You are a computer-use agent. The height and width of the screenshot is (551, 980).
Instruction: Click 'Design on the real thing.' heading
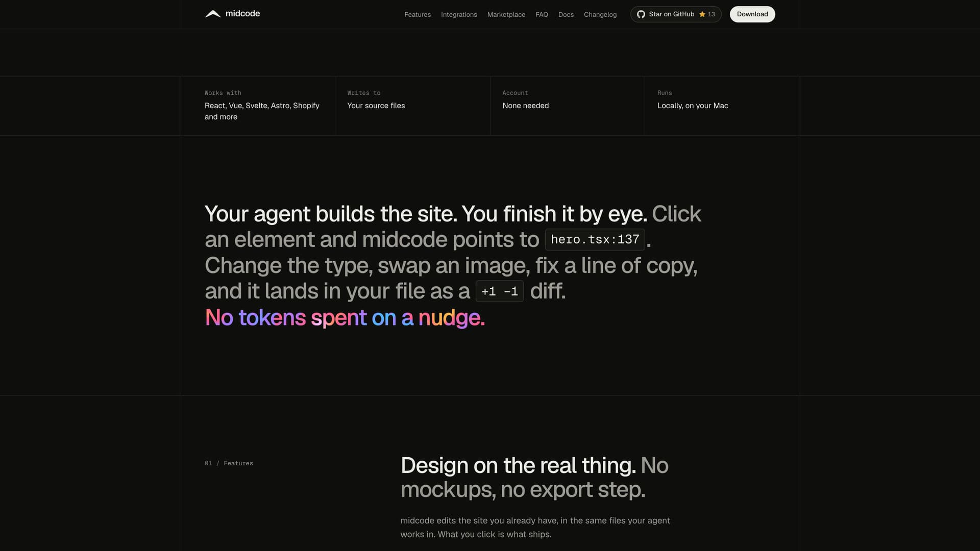(x=518, y=465)
